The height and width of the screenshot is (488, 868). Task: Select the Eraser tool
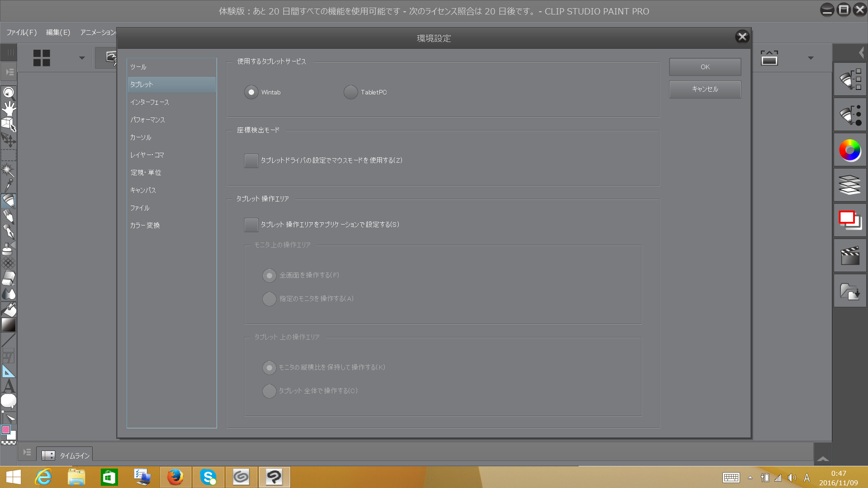9,278
